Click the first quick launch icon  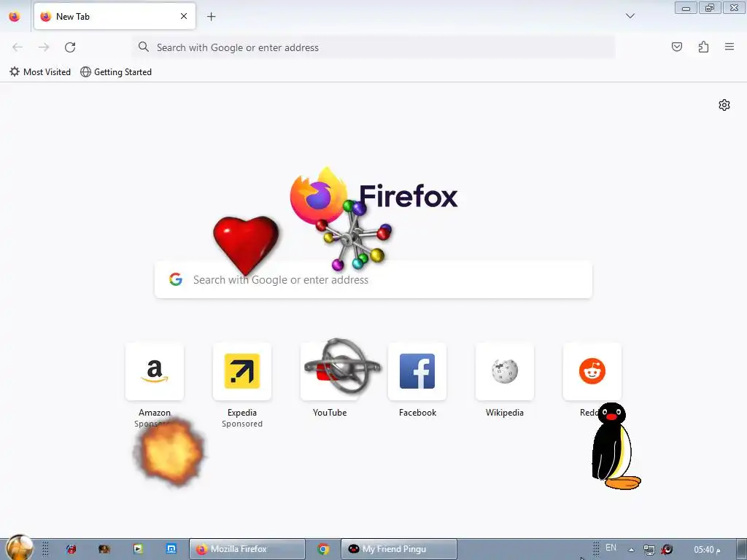pos(71,549)
